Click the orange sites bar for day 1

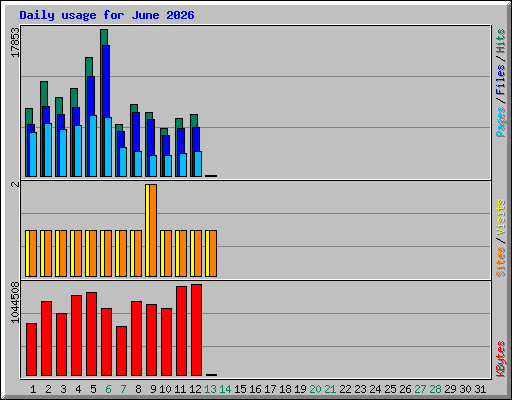(33, 253)
